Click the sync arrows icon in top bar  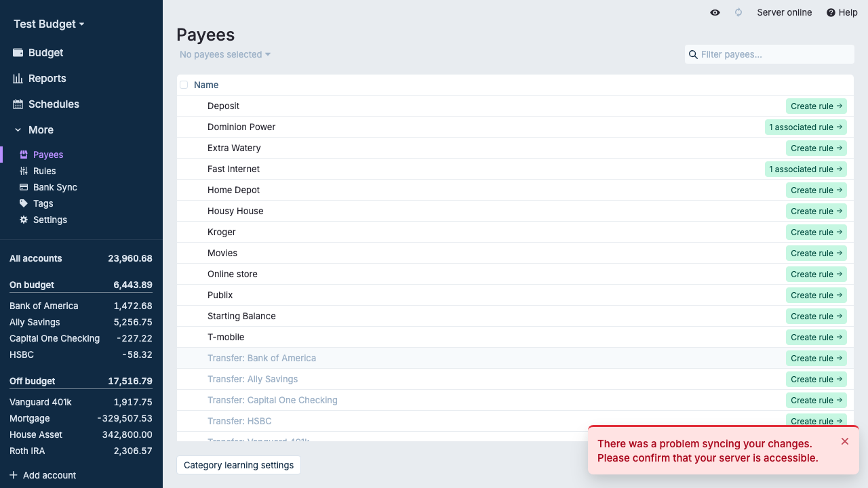(738, 12)
